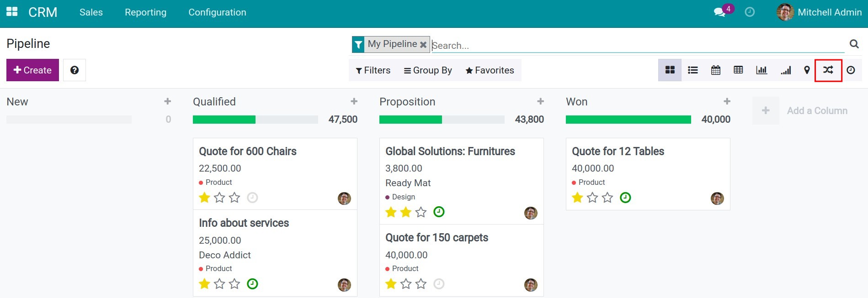
Task: Switch to calendar view
Action: coord(715,70)
